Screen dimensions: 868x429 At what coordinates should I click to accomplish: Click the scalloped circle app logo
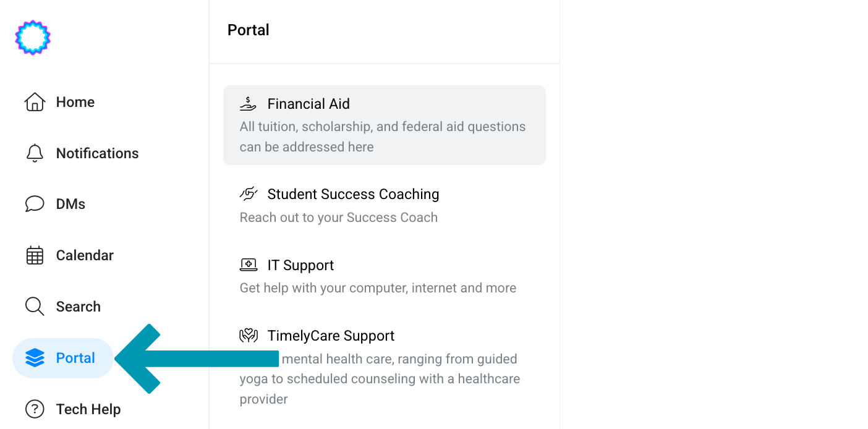tap(33, 38)
